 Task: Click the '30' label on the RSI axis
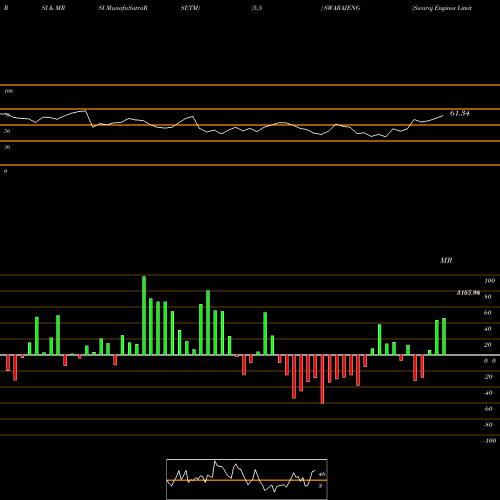coord(7,147)
